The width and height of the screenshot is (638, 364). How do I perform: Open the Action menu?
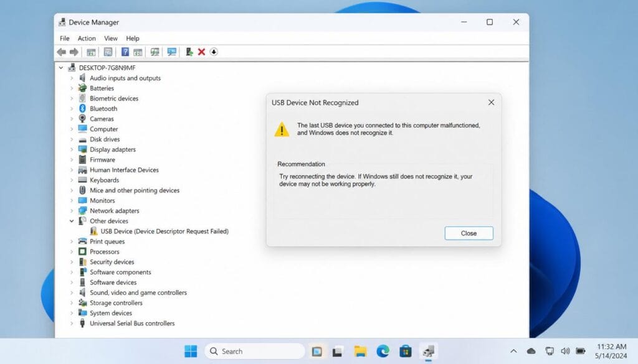pos(87,38)
